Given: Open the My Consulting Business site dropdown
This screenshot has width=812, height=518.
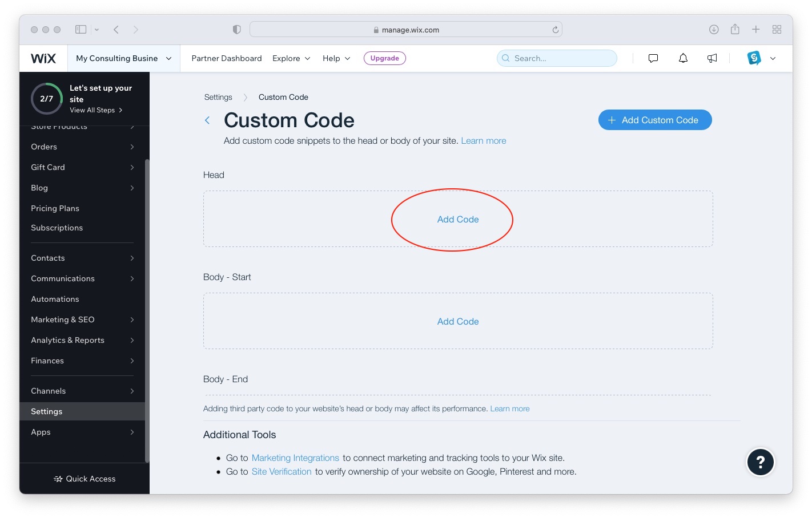Looking at the screenshot, I should [124, 58].
